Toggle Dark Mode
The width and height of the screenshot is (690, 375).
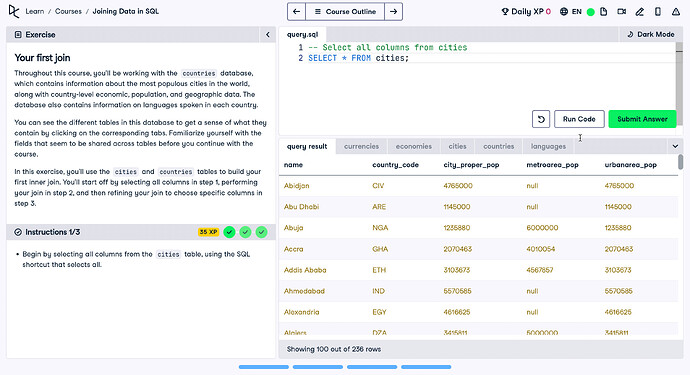click(651, 34)
